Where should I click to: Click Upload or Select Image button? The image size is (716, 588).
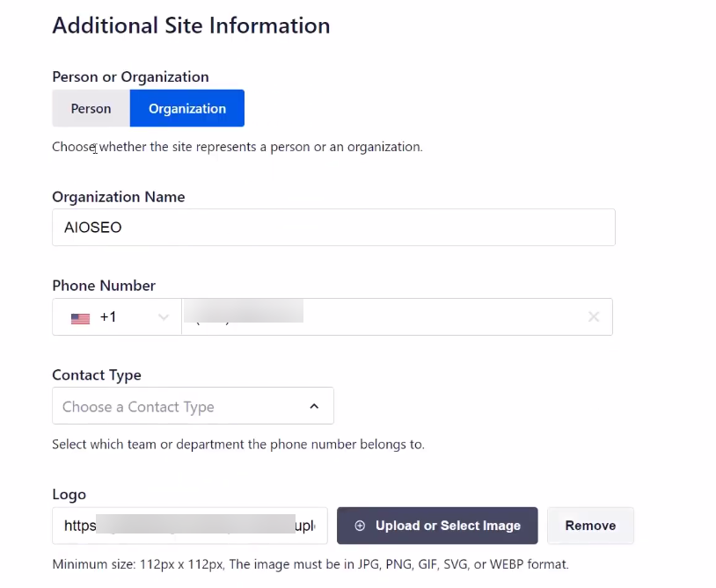click(437, 526)
